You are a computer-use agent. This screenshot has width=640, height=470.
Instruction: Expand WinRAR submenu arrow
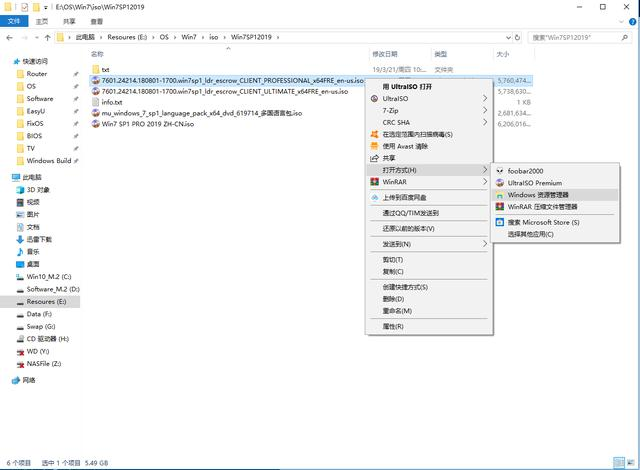pyautogui.click(x=484, y=182)
